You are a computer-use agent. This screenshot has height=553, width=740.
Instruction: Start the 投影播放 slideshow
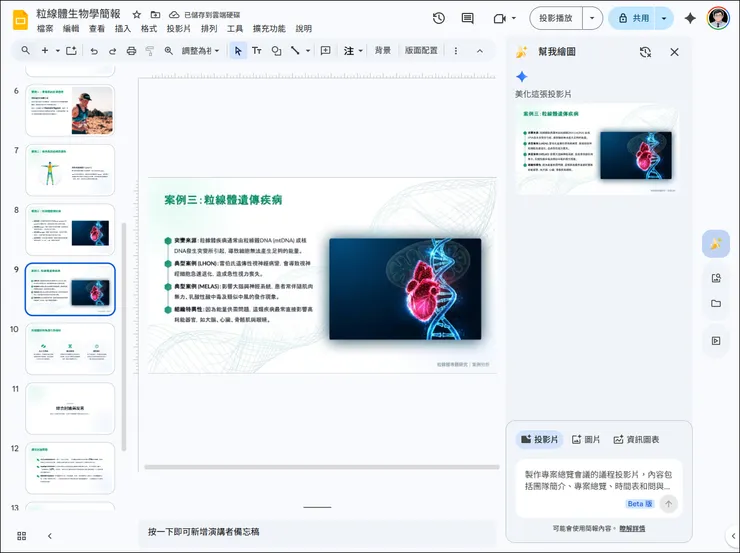pyautogui.click(x=556, y=18)
